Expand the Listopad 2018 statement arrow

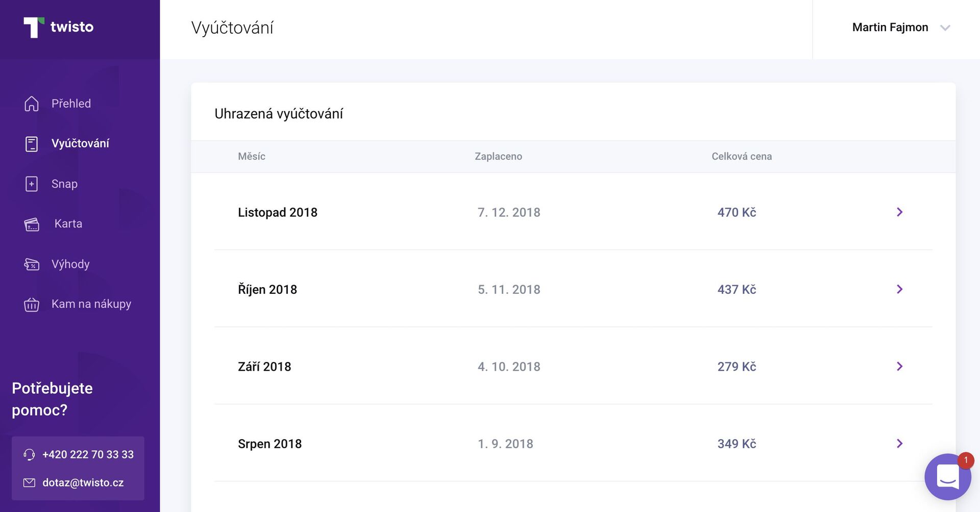899,212
